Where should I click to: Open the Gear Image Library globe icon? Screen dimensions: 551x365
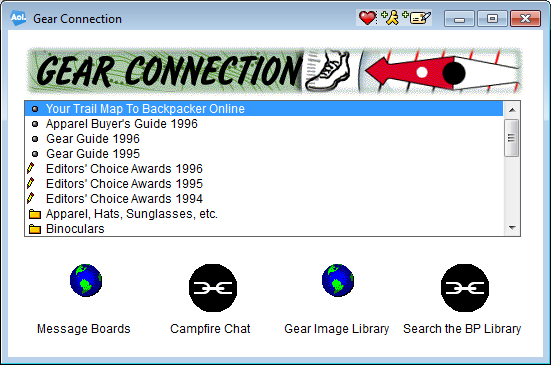click(x=338, y=280)
